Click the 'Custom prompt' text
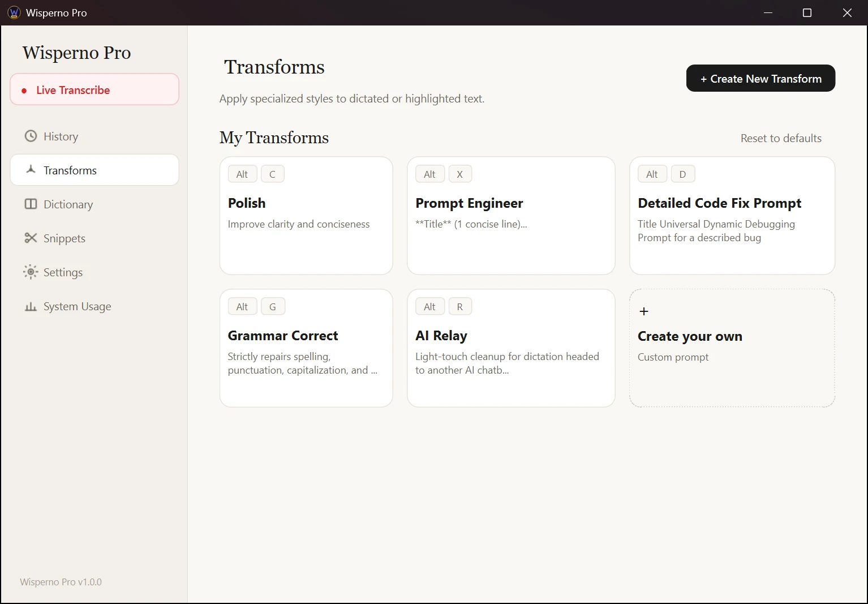 [673, 357]
